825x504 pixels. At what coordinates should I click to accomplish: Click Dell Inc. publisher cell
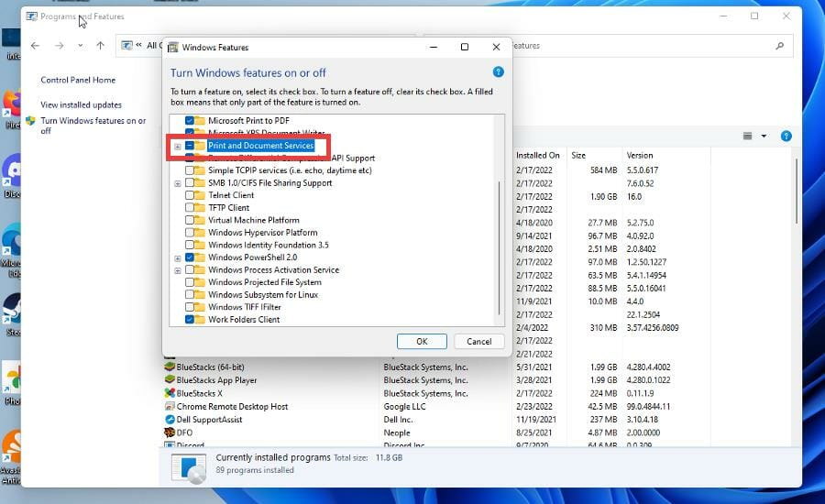[399, 420]
